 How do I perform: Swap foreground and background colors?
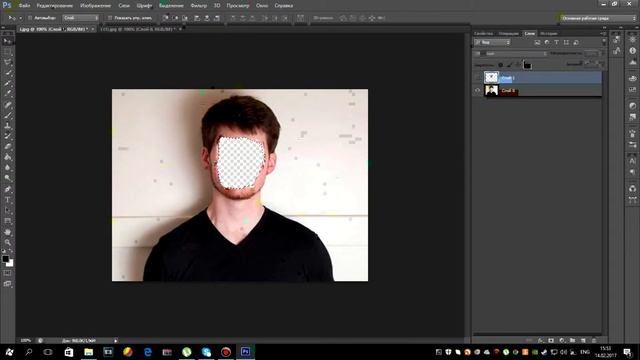point(11,251)
